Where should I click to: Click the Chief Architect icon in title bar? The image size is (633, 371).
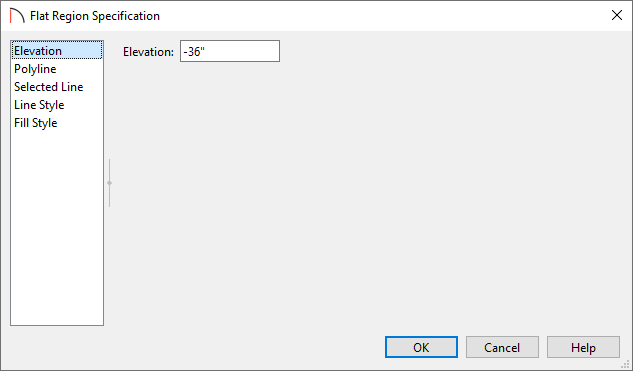(x=17, y=16)
